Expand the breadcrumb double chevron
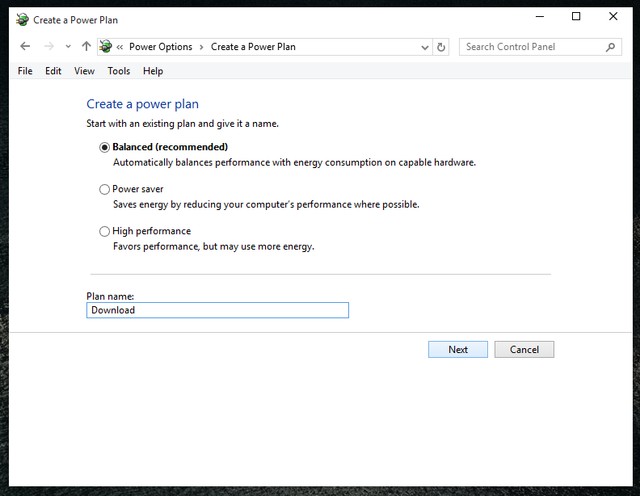 pos(120,47)
